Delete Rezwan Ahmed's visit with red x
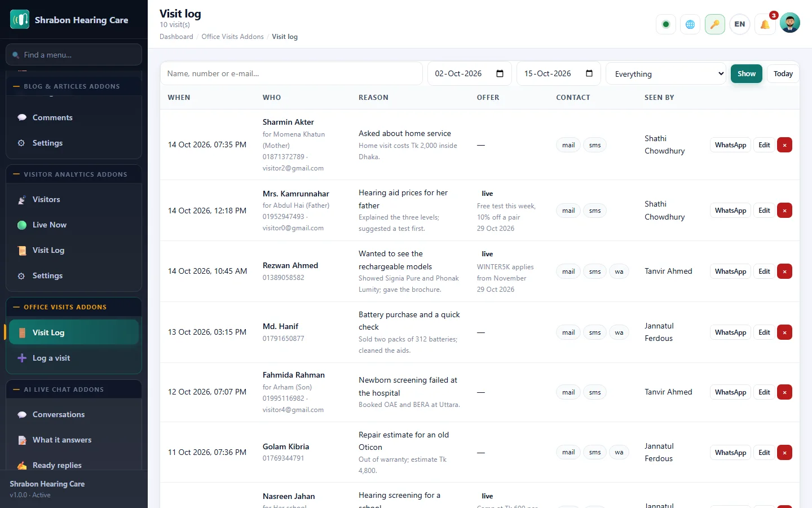The height and width of the screenshot is (508, 812). click(x=784, y=271)
